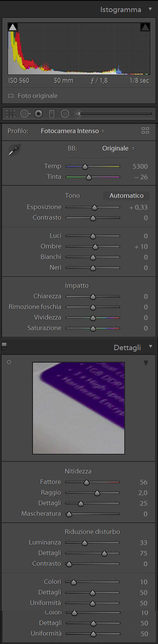Toggle highlight clipping indicator in histogram
Image resolution: width=158 pixels, height=644 pixels.
(145, 27)
